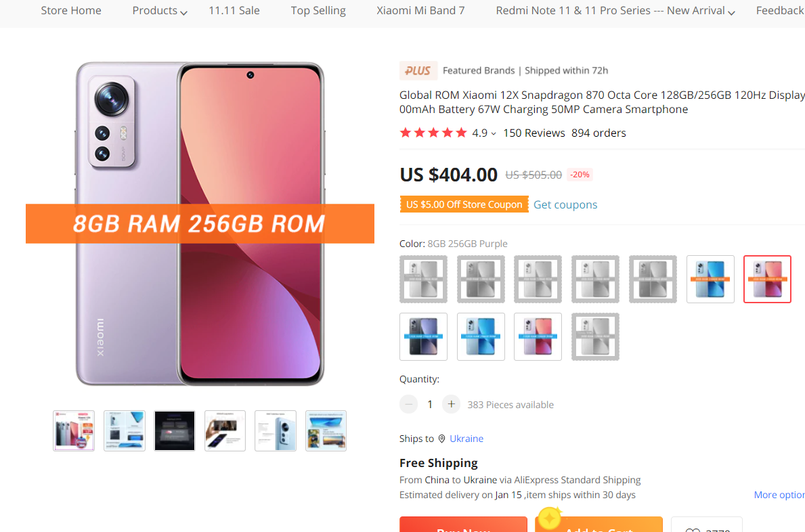Open the 11.11 Sale menu item
The height and width of the screenshot is (532, 805).
pos(234,11)
